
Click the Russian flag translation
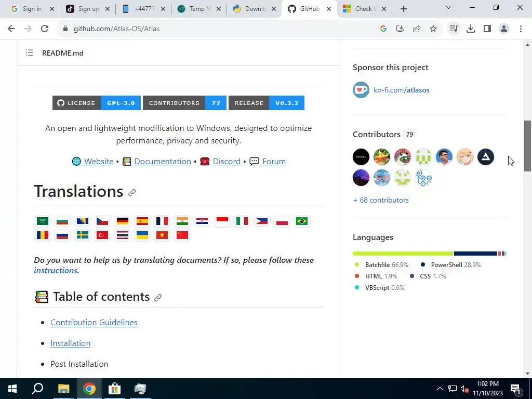click(62, 235)
